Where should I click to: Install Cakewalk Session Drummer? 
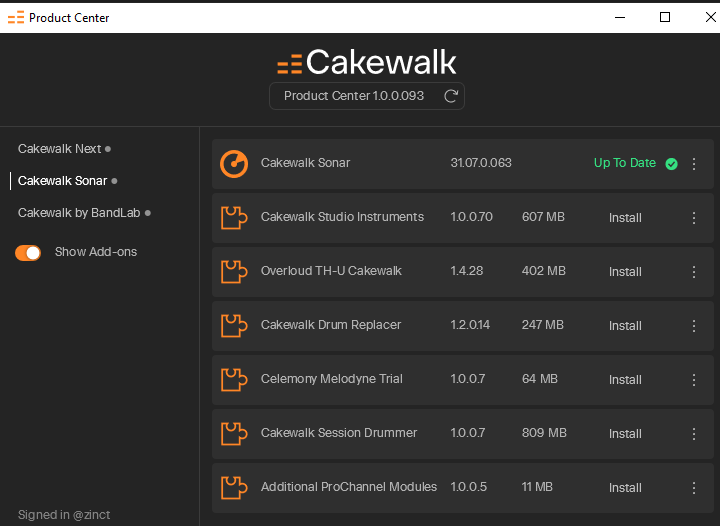tap(625, 433)
